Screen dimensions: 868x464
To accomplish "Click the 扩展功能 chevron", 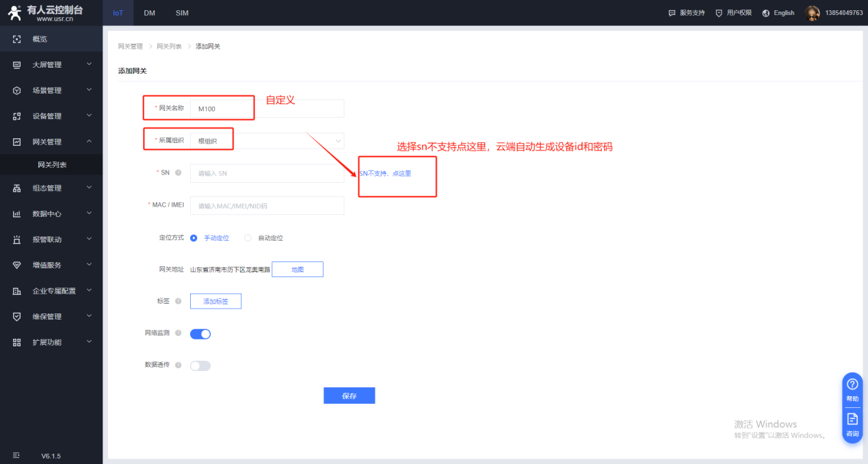I will [89, 341].
